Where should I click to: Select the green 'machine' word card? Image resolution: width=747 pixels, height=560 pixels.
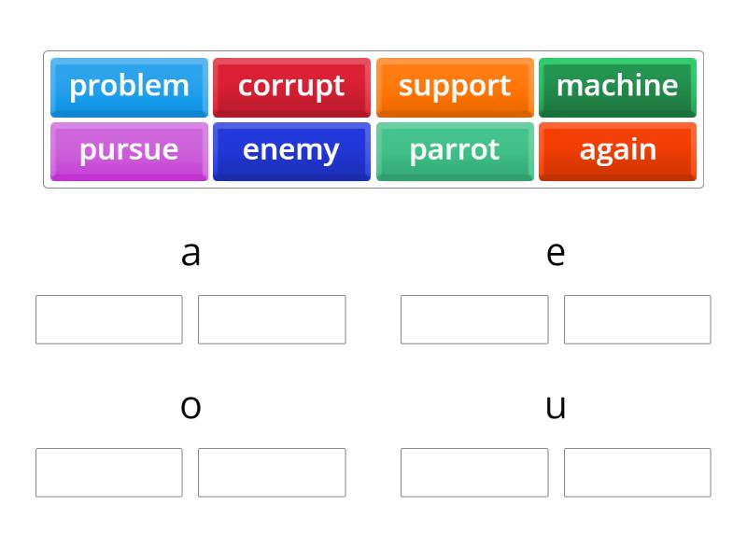(x=617, y=87)
